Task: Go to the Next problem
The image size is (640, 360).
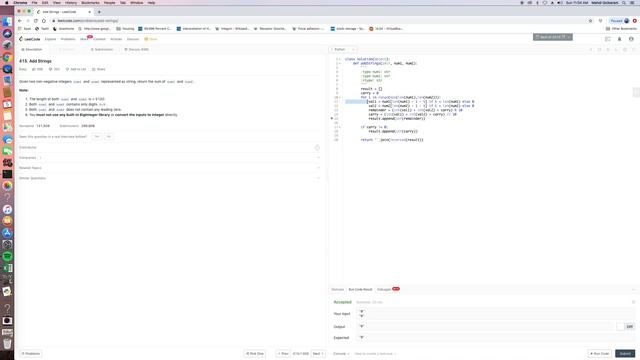Action: [x=318, y=353]
